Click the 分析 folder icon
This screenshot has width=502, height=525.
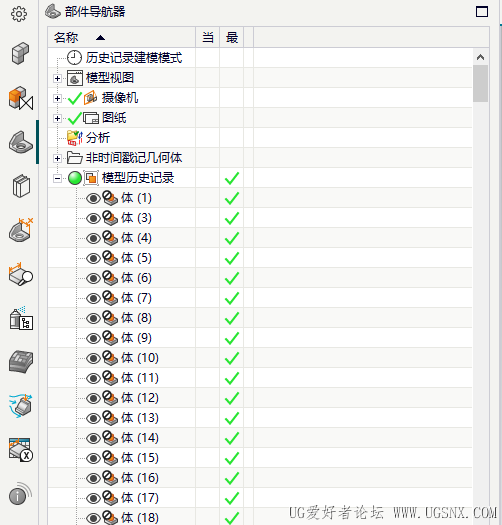75,138
